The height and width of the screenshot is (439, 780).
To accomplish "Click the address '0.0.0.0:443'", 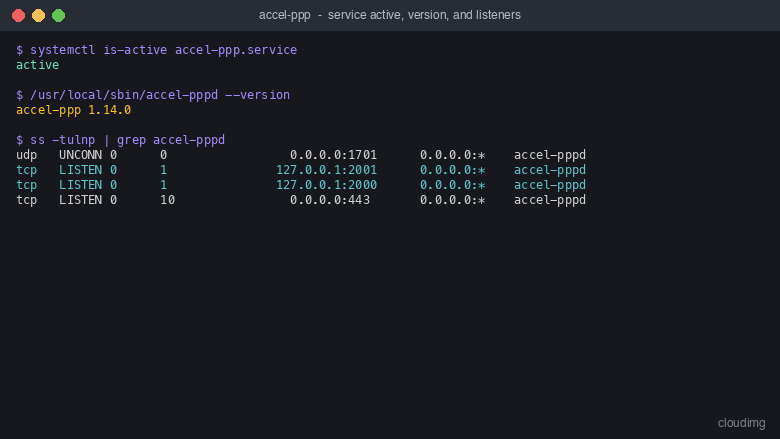I will [x=330, y=199].
